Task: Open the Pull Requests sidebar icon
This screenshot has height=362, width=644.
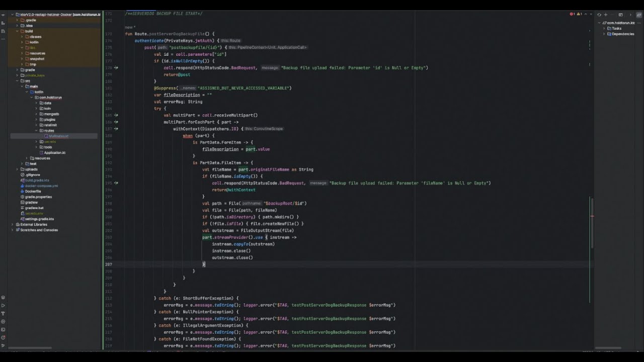Action: point(3,31)
